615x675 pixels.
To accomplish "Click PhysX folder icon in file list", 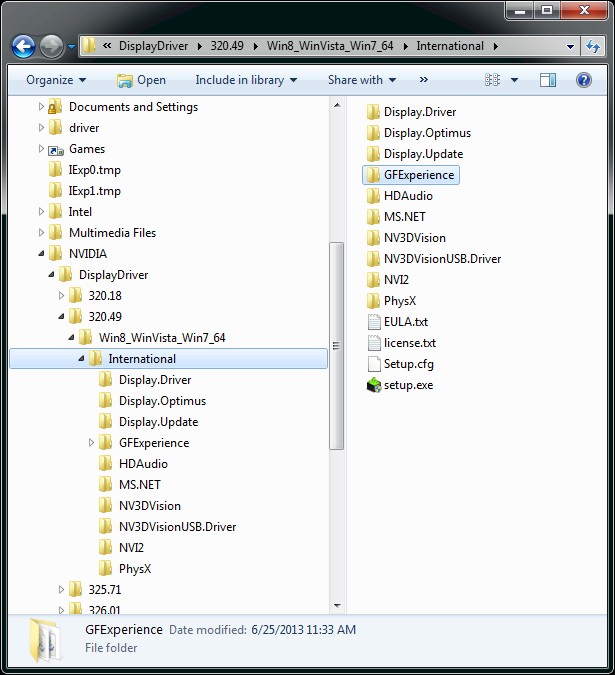I will point(373,301).
